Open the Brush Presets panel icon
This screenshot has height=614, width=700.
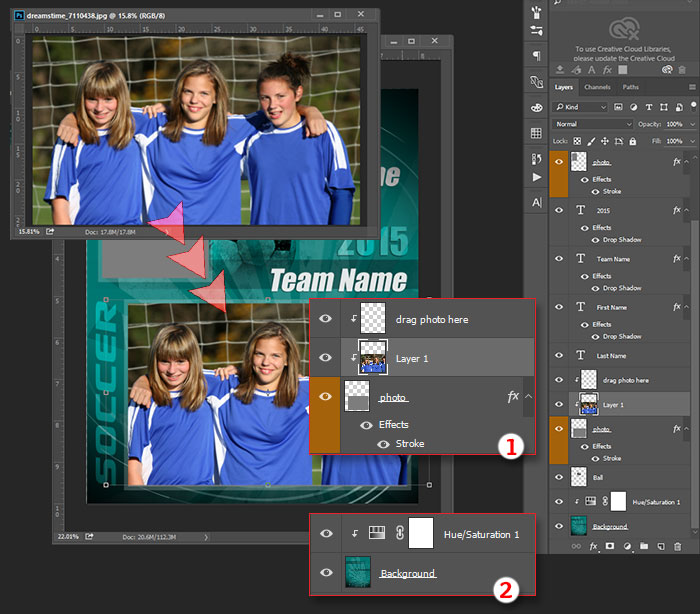pos(536,12)
